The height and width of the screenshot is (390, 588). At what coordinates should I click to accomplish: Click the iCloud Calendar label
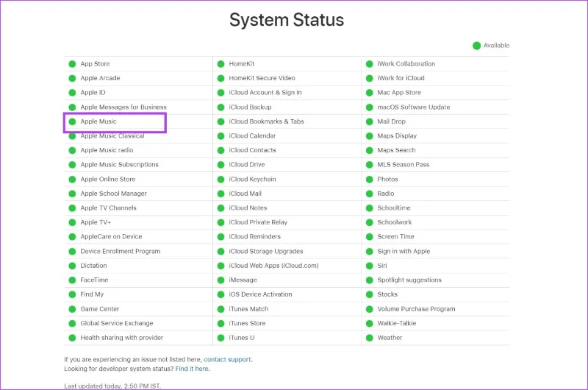click(252, 136)
